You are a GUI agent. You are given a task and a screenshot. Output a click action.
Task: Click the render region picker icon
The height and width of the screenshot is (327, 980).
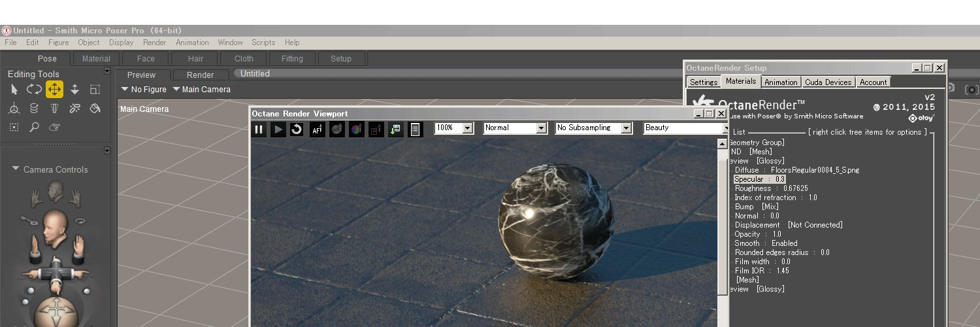pos(376,129)
